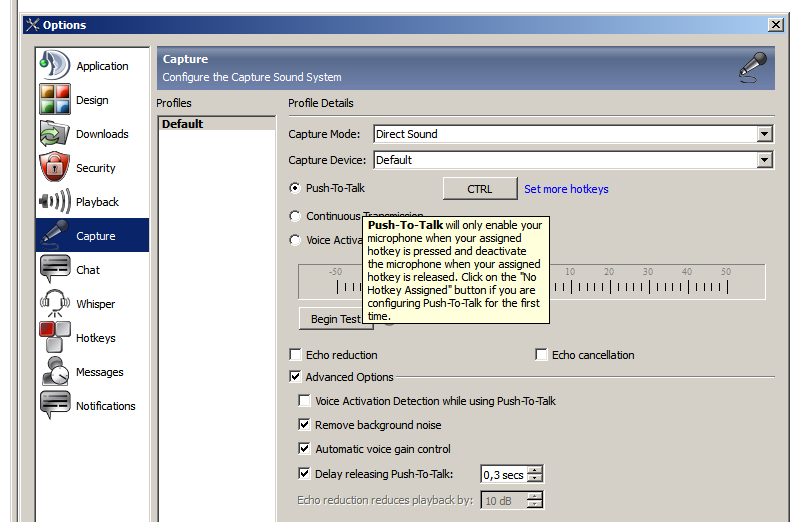
Task: Close the Options dialog window
Action: [775, 24]
